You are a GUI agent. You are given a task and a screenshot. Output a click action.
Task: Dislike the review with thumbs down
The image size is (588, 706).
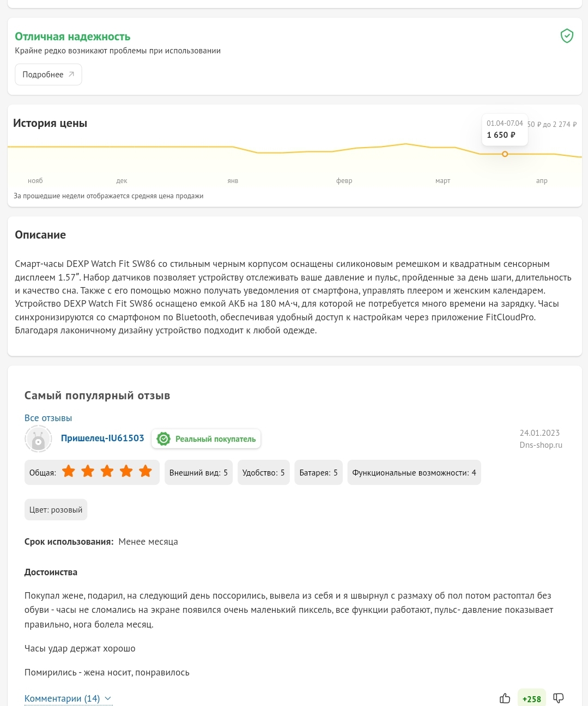559,698
